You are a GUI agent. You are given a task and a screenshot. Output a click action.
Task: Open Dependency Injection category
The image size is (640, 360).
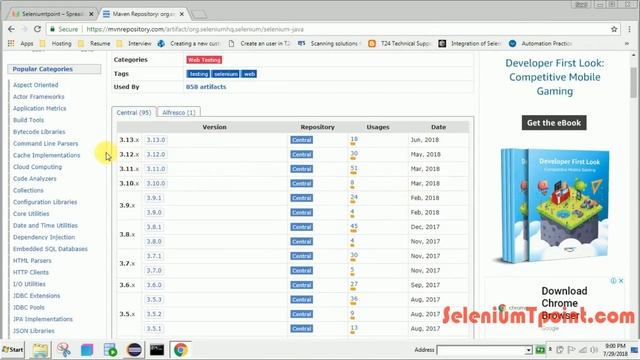click(44, 237)
